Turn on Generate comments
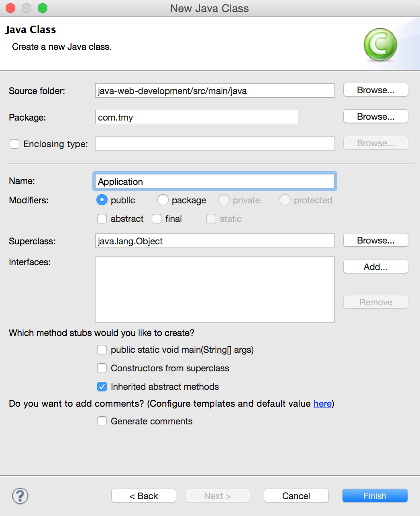Screen dimensions: 420x516 tap(102, 421)
